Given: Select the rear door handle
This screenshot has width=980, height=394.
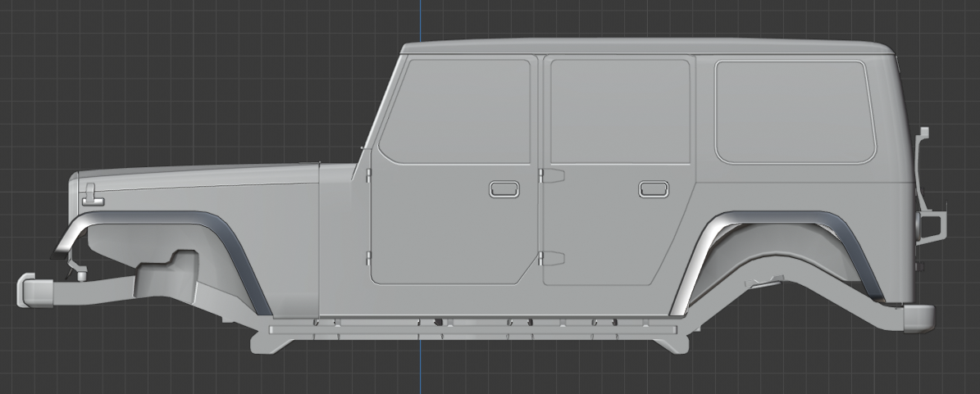Looking at the screenshot, I should coord(654,189).
